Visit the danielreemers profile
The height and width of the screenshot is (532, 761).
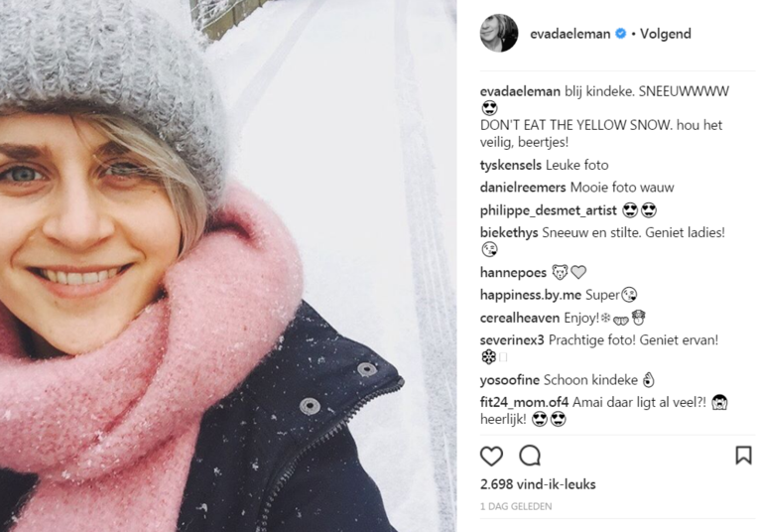[x=523, y=188]
